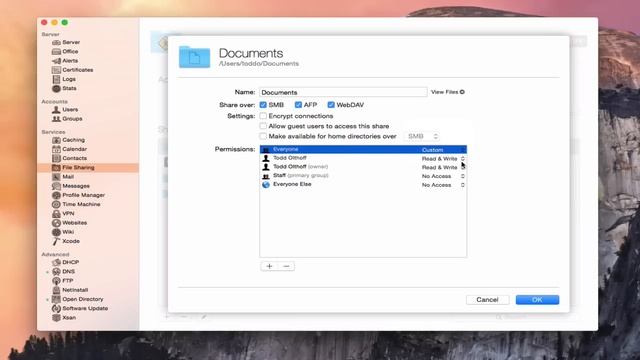This screenshot has width=640, height=360.
Task: Select the Certificates icon
Action: tap(56, 70)
